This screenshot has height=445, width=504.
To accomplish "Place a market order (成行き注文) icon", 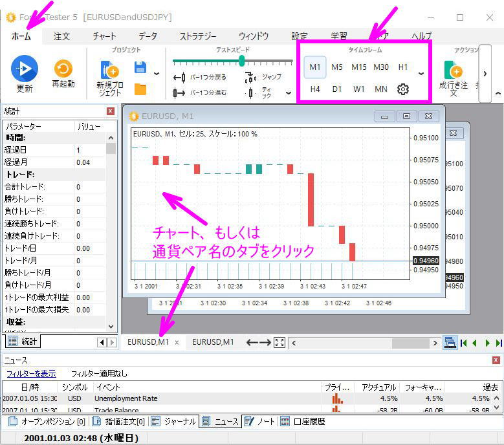I will click(x=454, y=70).
